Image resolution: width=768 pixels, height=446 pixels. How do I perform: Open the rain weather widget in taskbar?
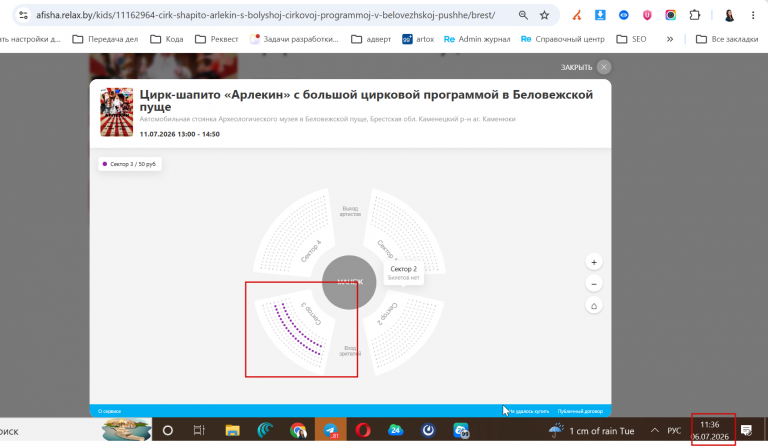point(591,431)
